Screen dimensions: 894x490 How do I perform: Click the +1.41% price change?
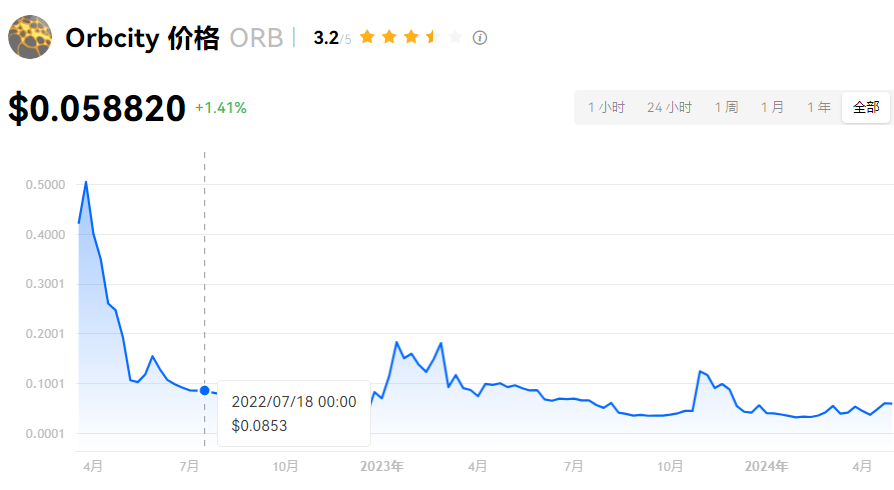(x=220, y=107)
